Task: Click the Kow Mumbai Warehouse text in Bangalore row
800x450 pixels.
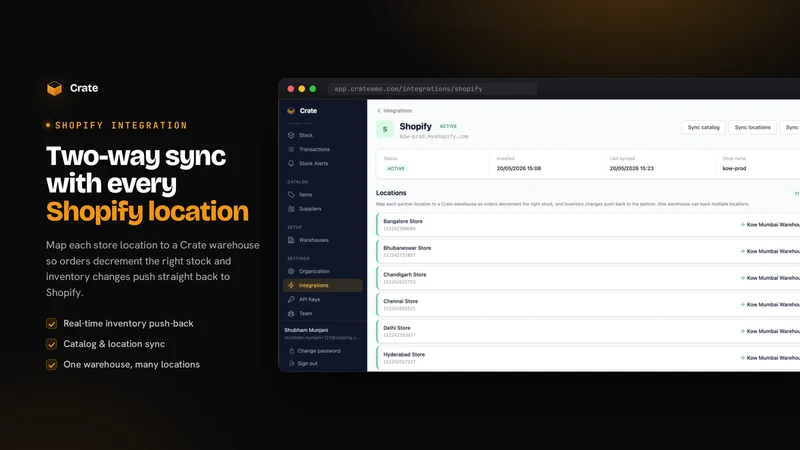Action: click(x=773, y=224)
